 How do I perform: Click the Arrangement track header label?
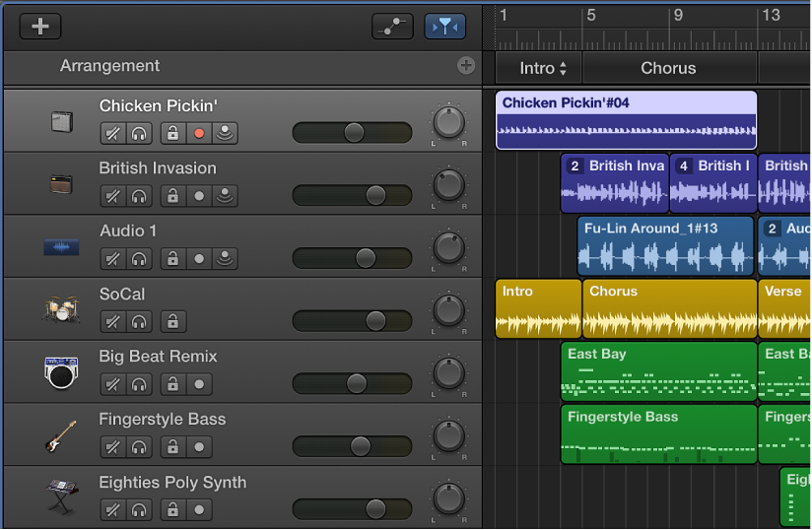pyautogui.click(x=109, y=66)
